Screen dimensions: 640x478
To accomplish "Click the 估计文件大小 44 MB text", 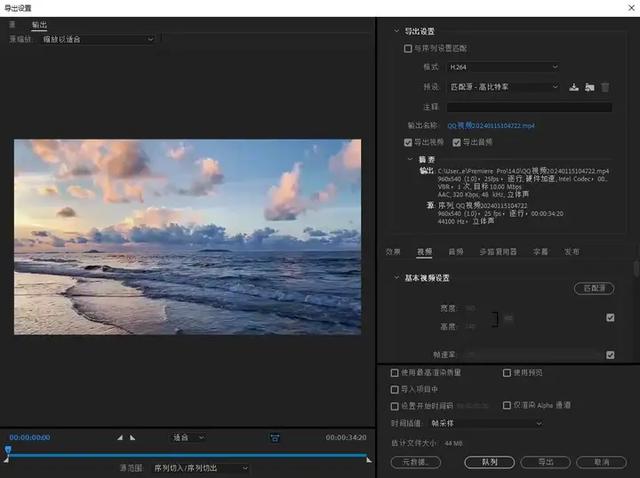I will coord(427,443).
